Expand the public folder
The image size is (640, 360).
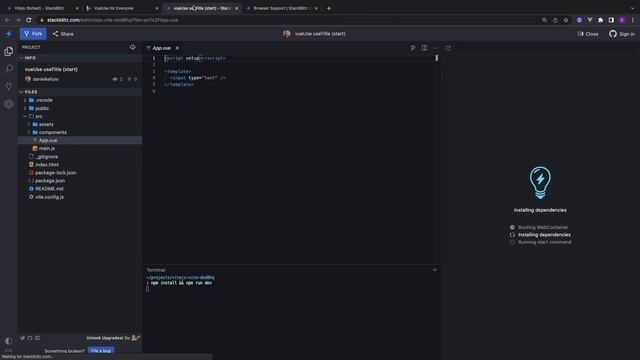(x=25, y=108)
